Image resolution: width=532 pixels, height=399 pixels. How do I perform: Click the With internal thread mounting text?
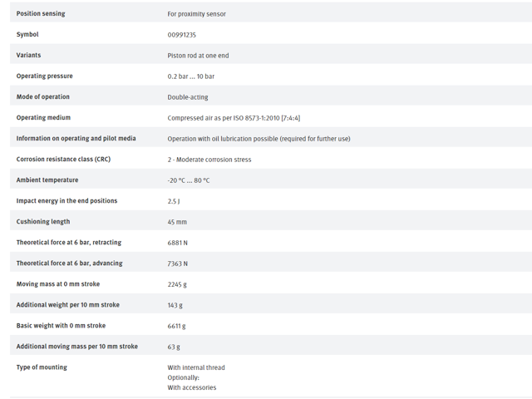tap(196, 367)
